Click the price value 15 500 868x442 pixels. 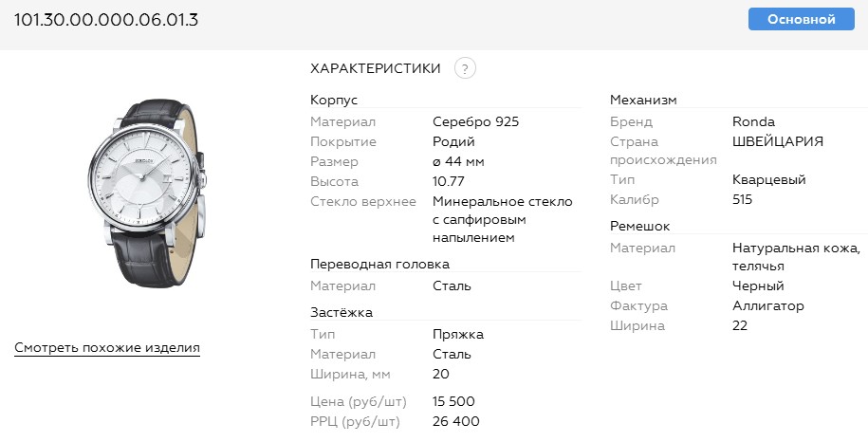[453, 401]
